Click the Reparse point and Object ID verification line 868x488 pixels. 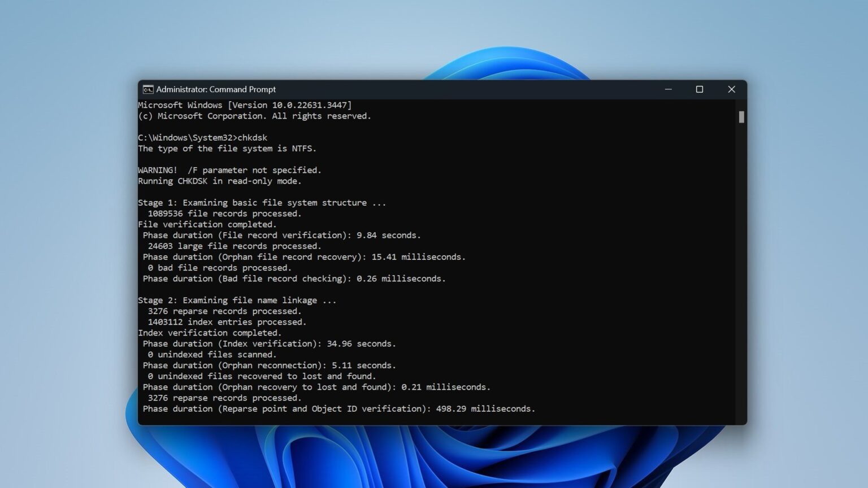click(338, 409)
